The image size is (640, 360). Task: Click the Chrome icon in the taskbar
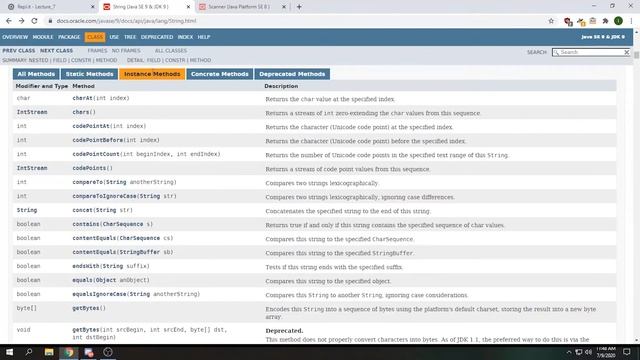point(69,352)
